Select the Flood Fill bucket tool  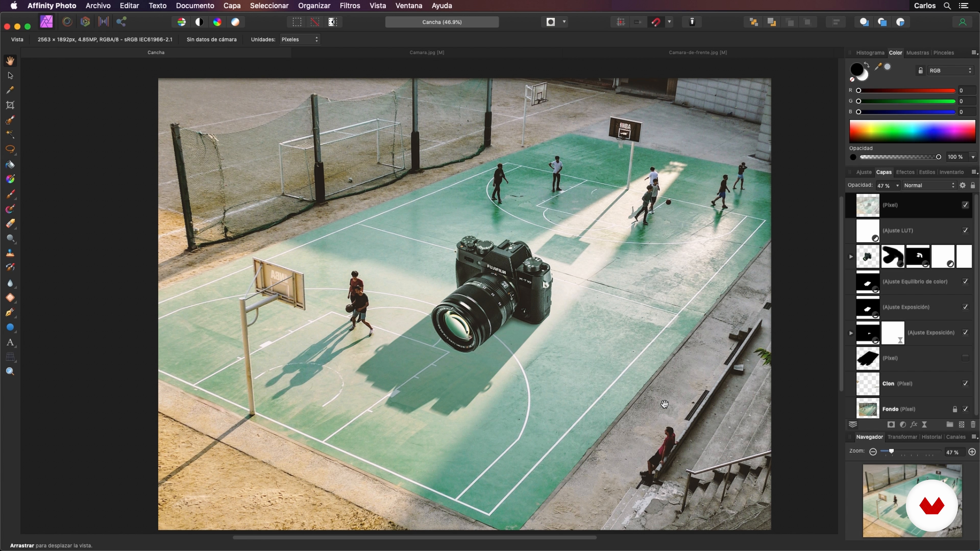click(10, 164)
